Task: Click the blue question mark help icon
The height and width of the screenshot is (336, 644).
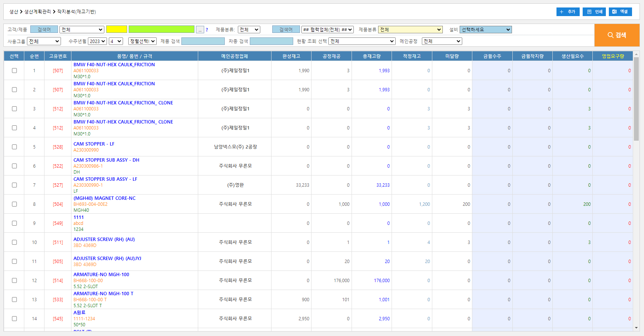Action: (207, 30)
